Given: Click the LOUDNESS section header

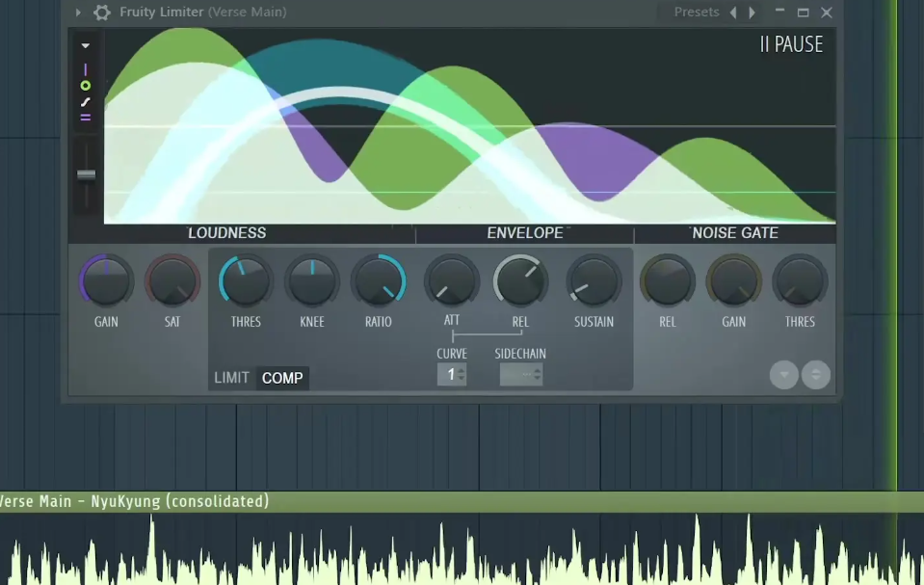Looking at the screenshot, I should point(226,233).
